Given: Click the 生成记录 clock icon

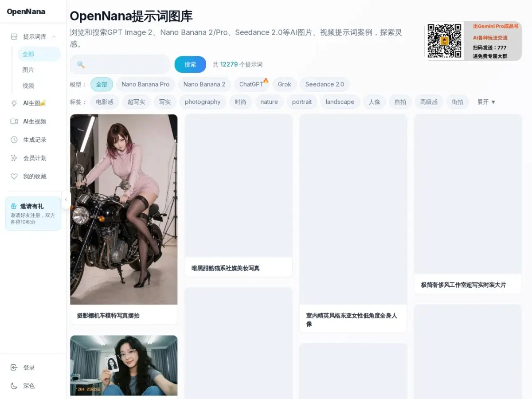Looking at the screenshot, I should pyautogui.click(x=14, y=140).
